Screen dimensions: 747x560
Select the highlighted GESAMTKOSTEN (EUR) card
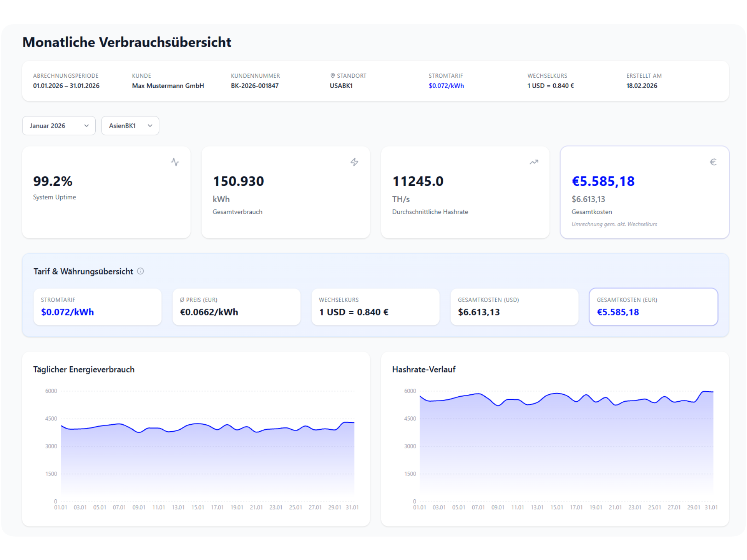pyautogui.click(x=653, y=307)
